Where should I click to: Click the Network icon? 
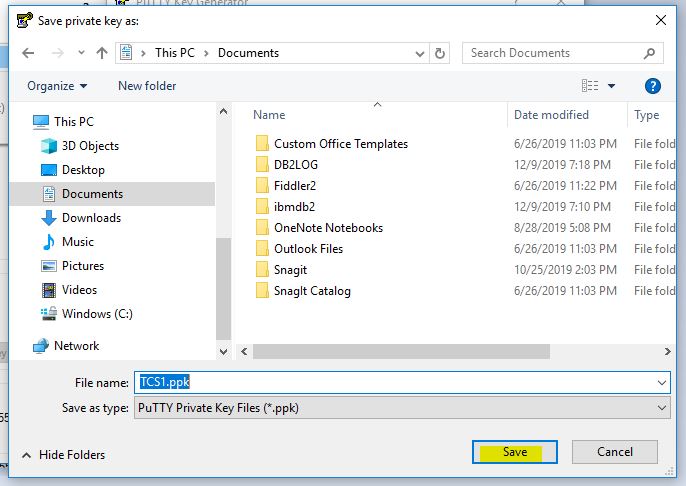pos(41,346)
